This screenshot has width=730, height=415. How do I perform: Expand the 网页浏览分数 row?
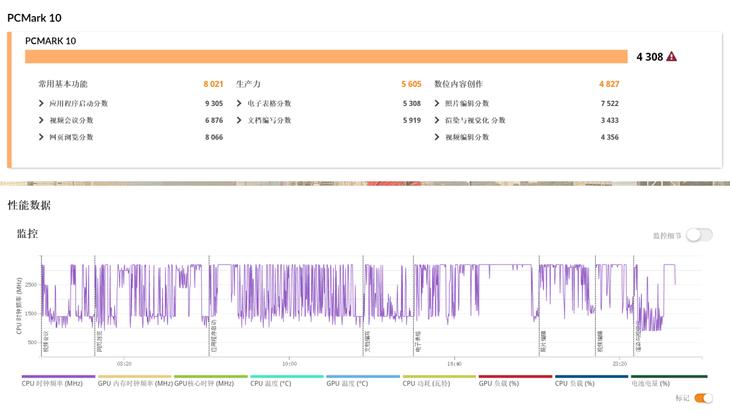pos(66,137)
